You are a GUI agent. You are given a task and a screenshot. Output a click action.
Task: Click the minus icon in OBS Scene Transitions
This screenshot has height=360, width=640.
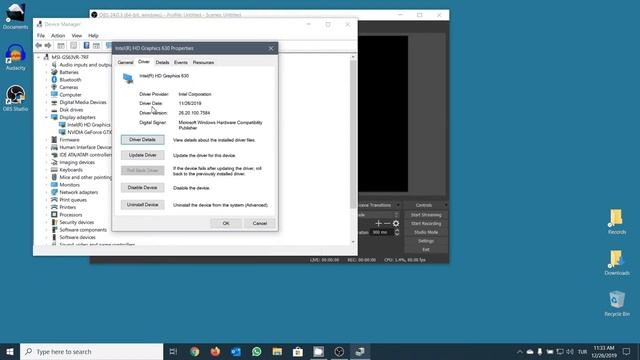pyautogui.click(x=387, y=223)
